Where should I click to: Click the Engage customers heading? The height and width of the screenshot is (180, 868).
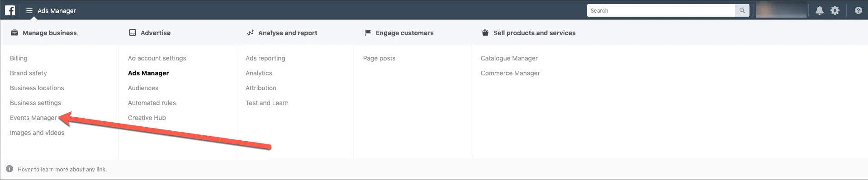point(404,33)
